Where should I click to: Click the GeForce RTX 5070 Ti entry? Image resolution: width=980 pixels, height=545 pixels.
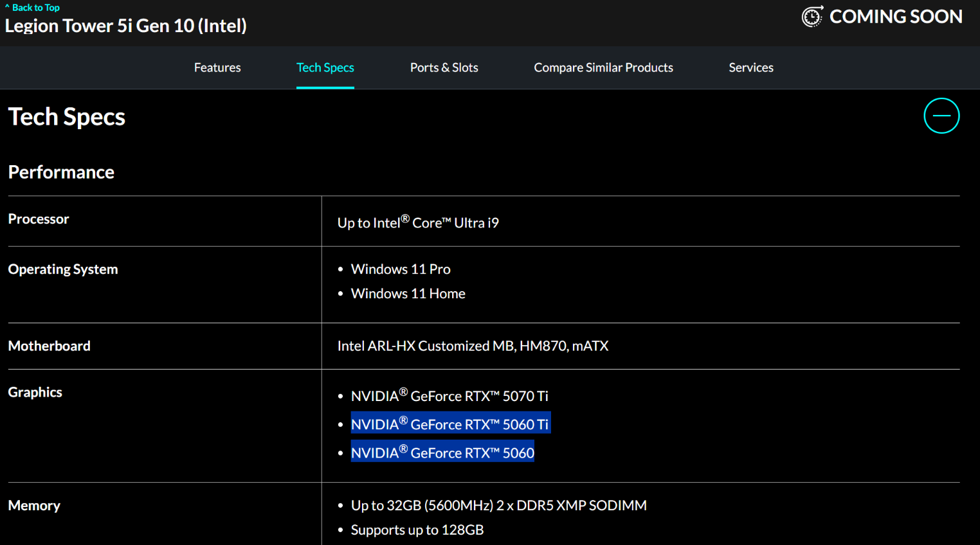[449, 396]
